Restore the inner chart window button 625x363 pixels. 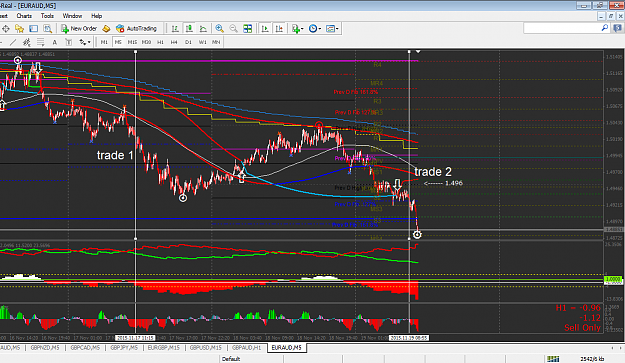(611, 16)
